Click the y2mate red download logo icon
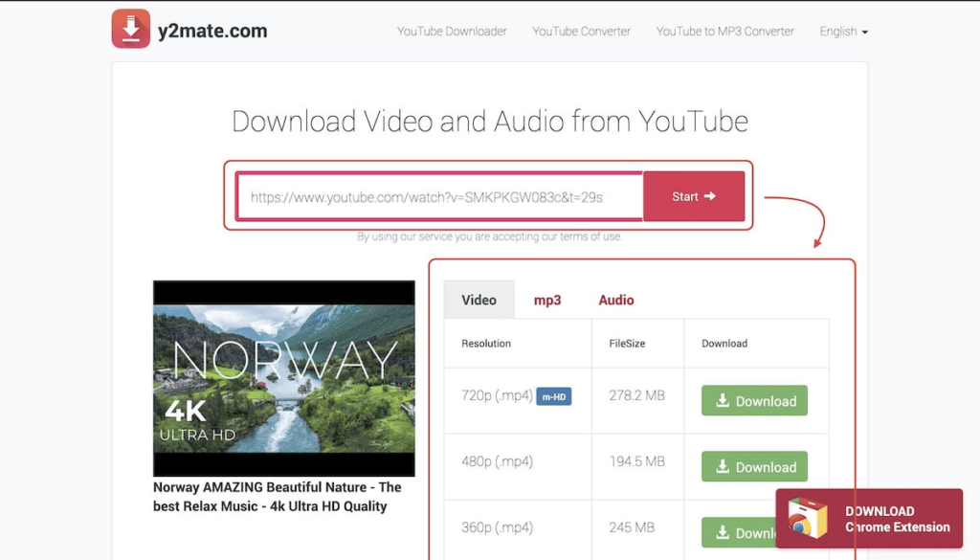Image resolution: width=980 pixels, height=560 pixels. click(130, 29)
